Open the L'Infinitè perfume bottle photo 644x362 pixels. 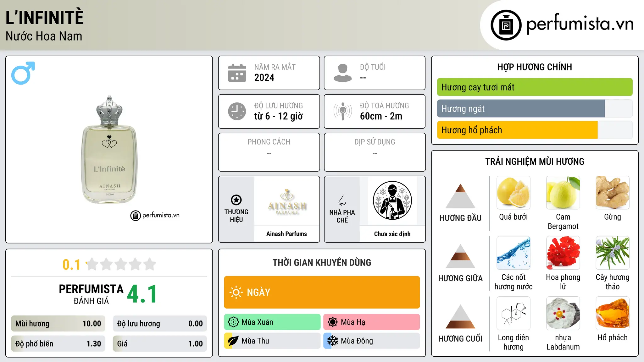coord(109,150)
